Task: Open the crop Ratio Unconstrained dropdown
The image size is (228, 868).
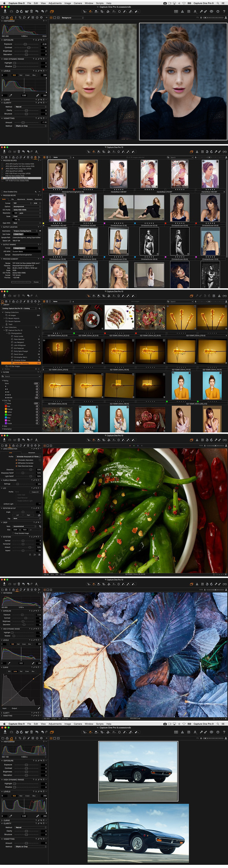Action: (x=24, y=526)
